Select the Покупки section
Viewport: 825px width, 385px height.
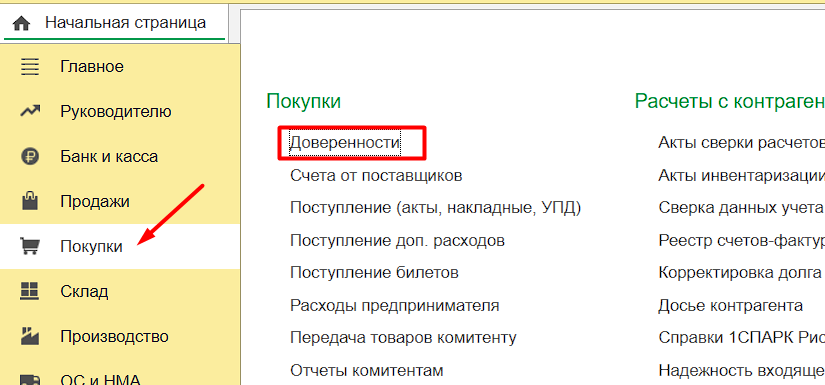pos(92,246)
